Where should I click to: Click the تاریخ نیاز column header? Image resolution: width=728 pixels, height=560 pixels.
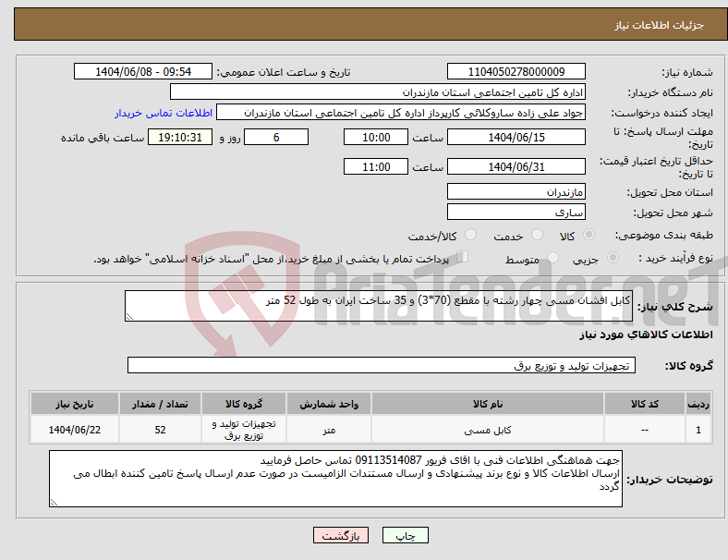click(74, 404)
